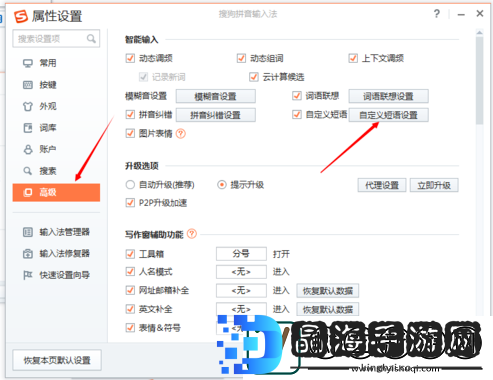Open the 输入法管理器 link
The height and width of the screenshot is (380, 493).
(64, 232)
